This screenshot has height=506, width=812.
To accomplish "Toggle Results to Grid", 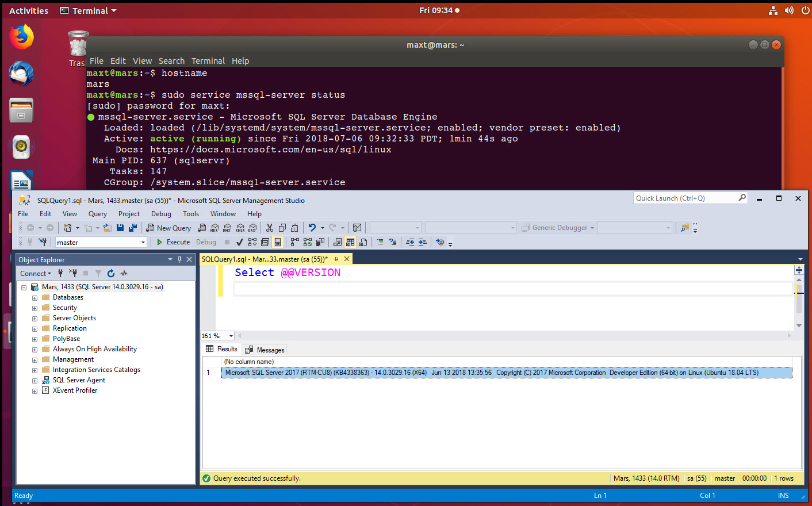I will tap(350, 242).
